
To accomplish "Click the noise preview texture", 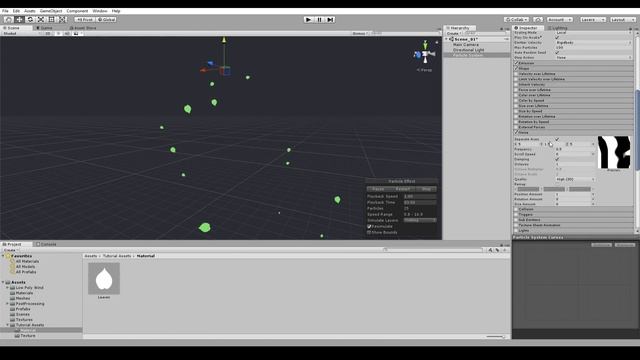I will click(x=614, y=152).
